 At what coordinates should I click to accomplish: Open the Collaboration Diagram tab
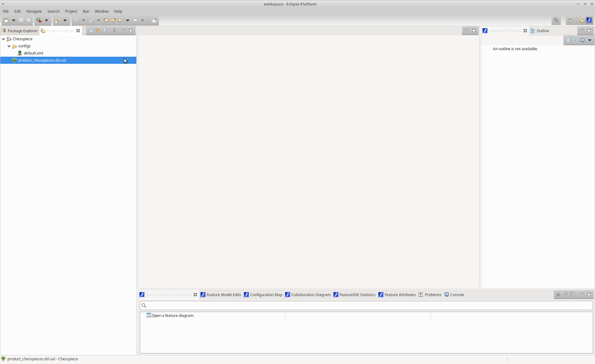[x=310, y=295]
